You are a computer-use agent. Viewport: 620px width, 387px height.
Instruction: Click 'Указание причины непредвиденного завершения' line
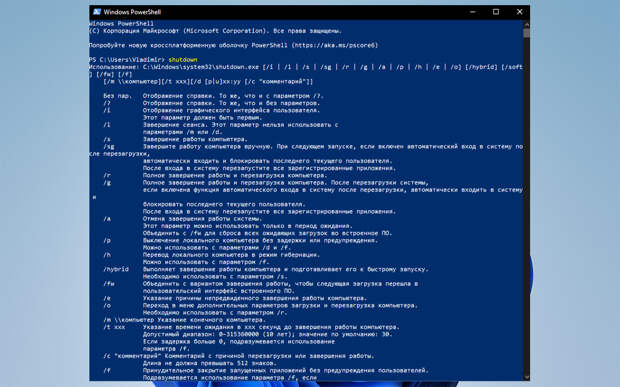255,298
